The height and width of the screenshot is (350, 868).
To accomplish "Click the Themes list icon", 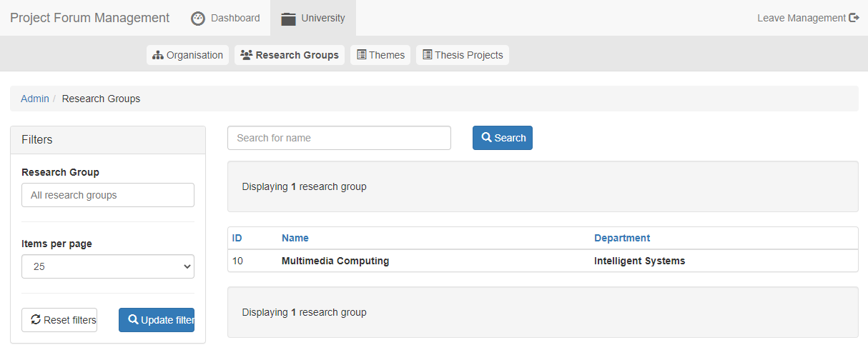I will (x=362, y=55).
